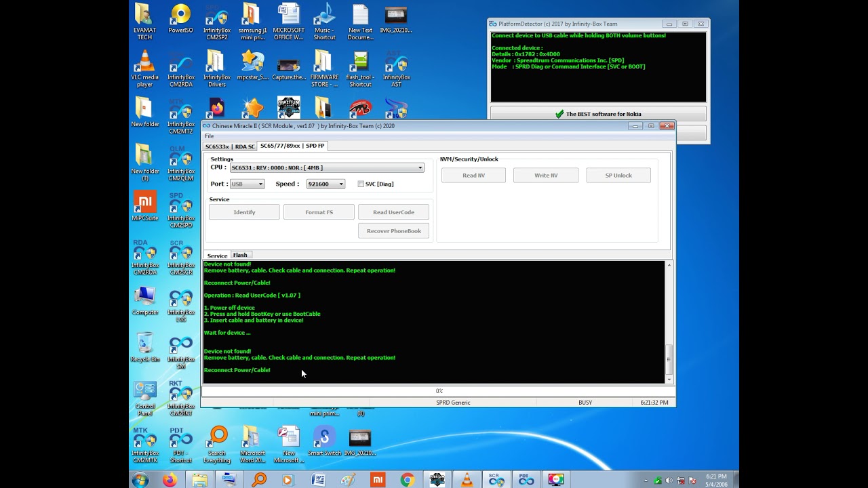The height and width of the screenshot is (488, 868).
Task: Open the Music shortcut icon
Action: pos(324,20)
